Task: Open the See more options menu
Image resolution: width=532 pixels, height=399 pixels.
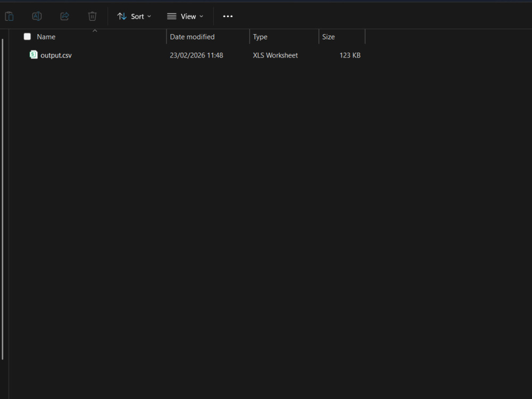Action: [228, 16]
